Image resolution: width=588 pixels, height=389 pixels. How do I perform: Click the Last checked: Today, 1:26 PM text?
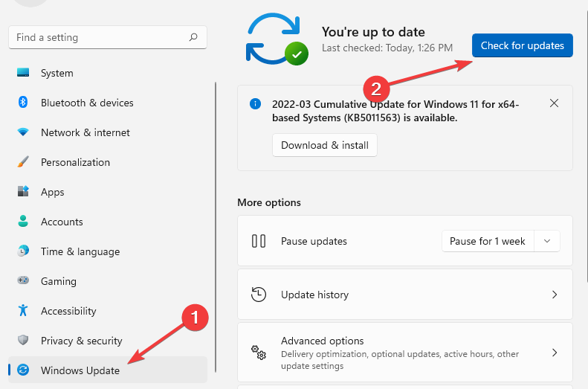[387, 48]
